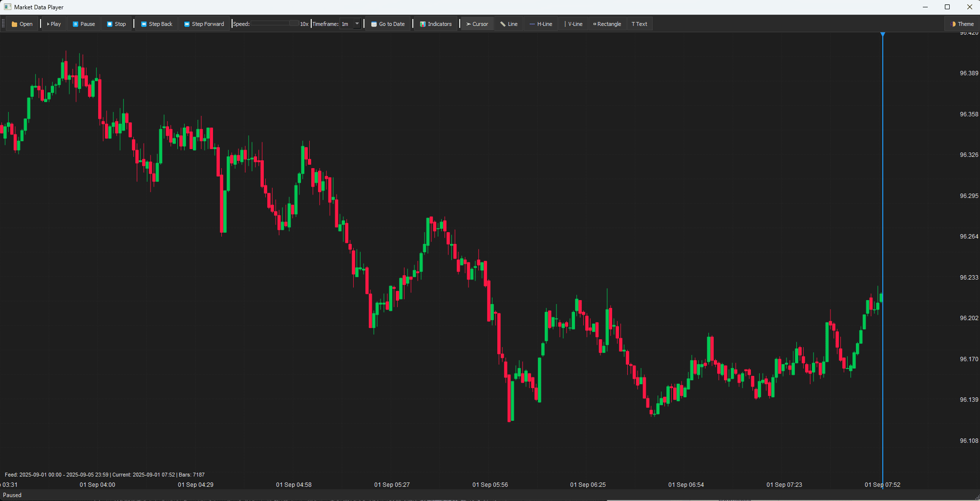
Task: Step Back one bar
Action: [x=156, y=24]
